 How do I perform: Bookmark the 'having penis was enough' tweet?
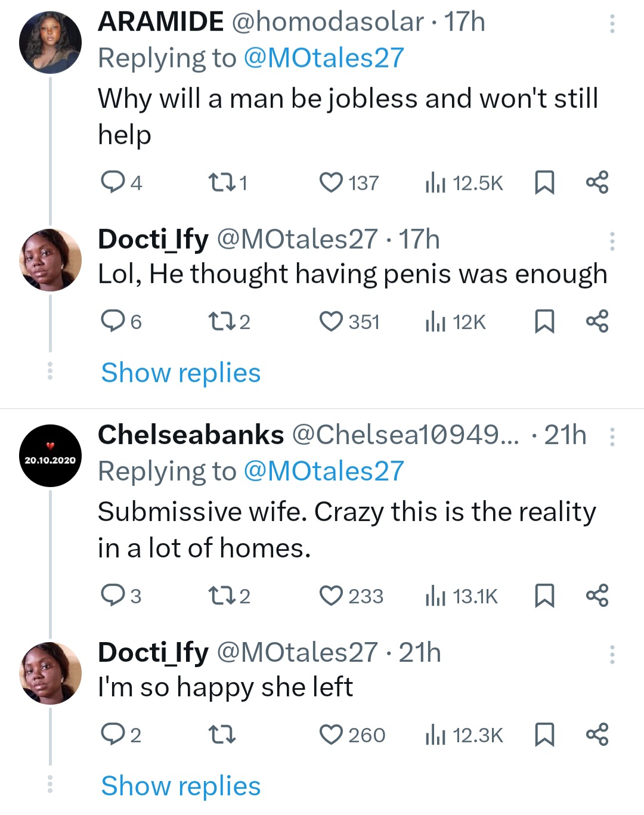pyautogui.click(x=543, y=321)
